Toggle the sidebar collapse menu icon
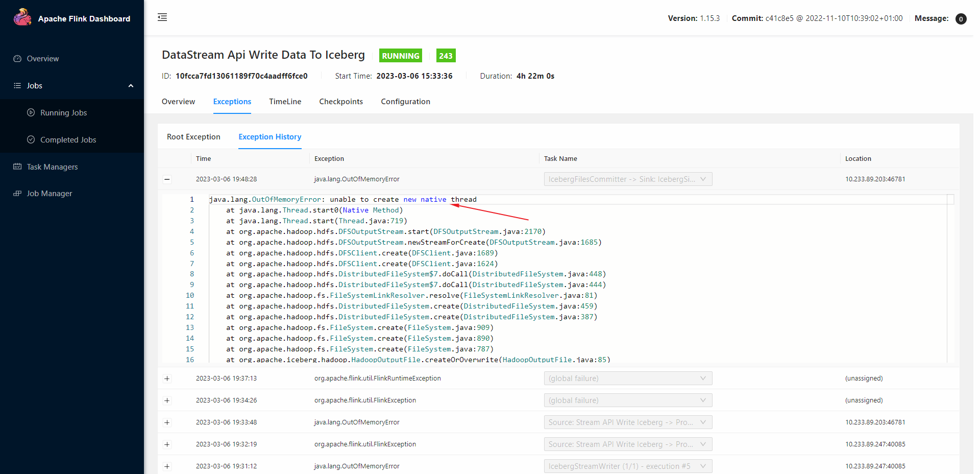980x474 pixels. click(162, 17)
